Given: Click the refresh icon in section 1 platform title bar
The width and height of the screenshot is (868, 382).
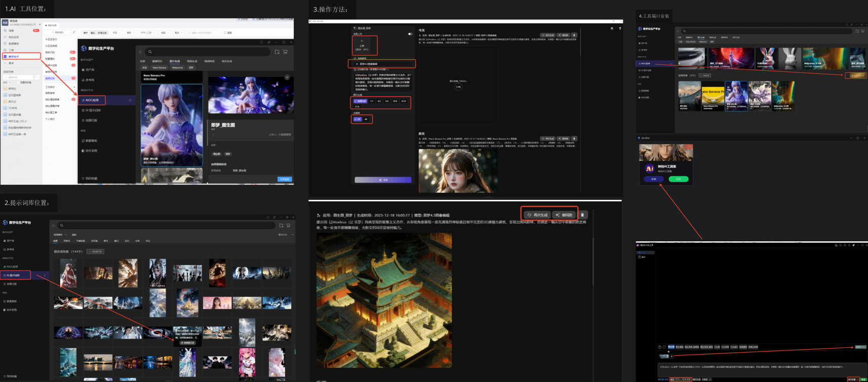Looking at the screenshot, I should click(x=262, y=42).
